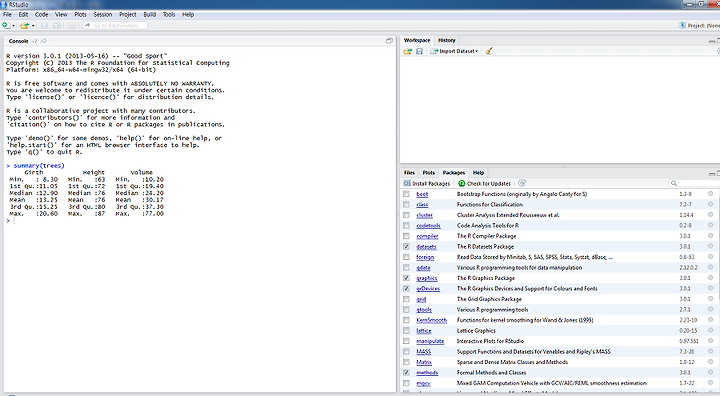720x396 pixels.
Task: Switch to the History tab
Action: pos(446,40)
